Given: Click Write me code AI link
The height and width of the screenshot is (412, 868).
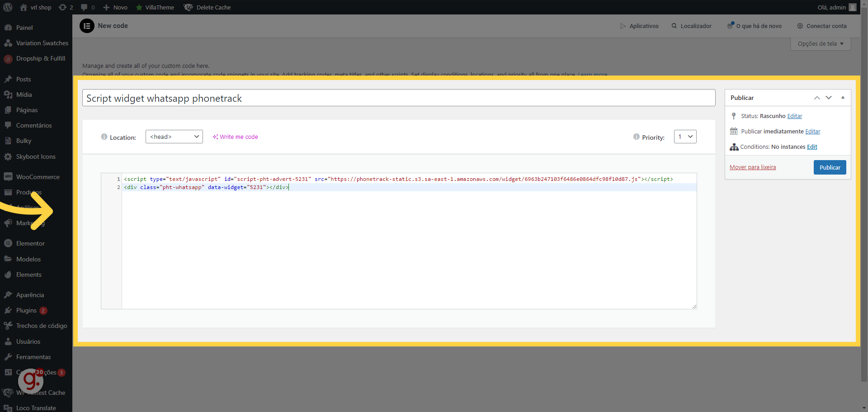Looking at the screenshot, I should click(x=236, y=137).
